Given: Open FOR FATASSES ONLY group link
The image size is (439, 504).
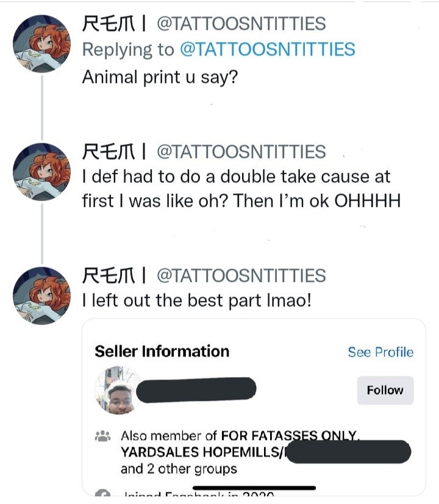Looking at the screenshot, I should 289,436.
